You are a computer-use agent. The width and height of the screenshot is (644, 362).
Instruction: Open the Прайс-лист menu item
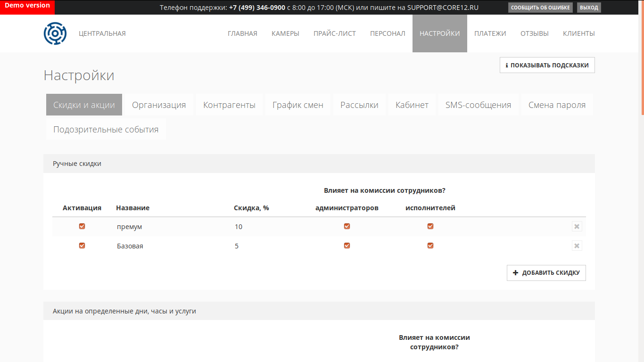(335, 33)
